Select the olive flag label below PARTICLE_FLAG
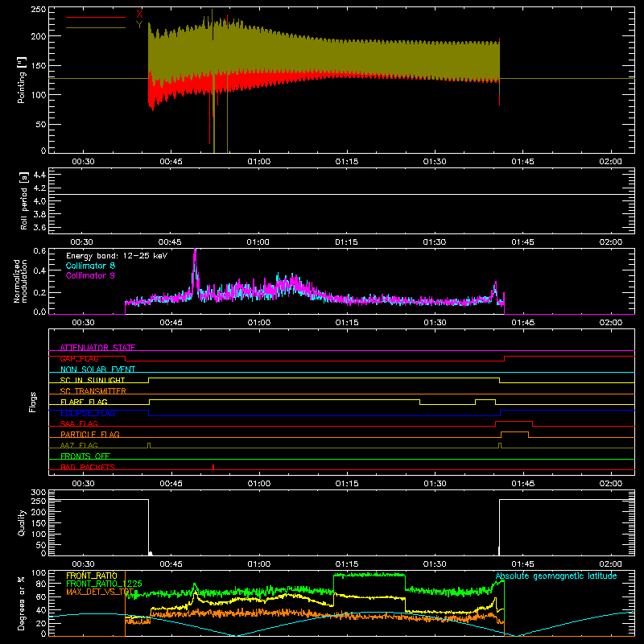Image resolution: width=644 pixels, height=644 pixels. pyautogui.click(x=79, y=445)
